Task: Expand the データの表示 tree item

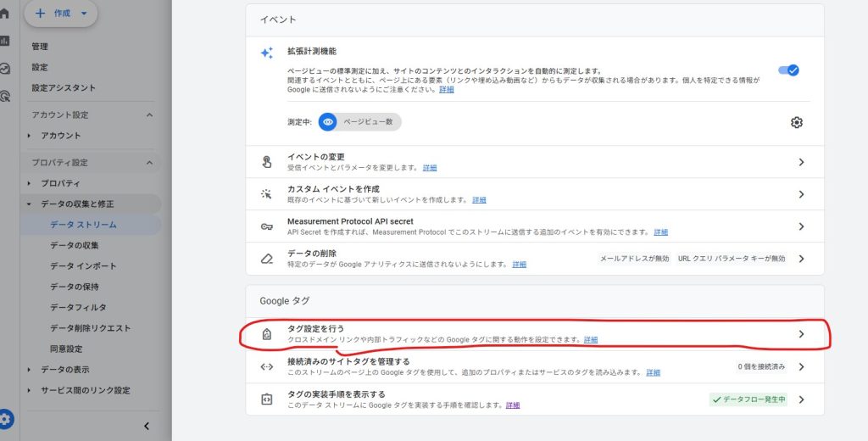Action: [x=30, y=370]
